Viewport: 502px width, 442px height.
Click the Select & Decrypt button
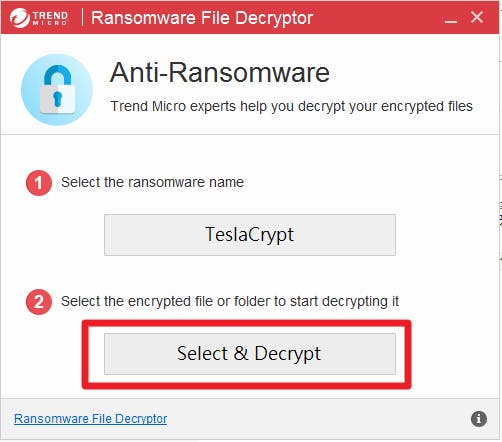click(x=250, y=354)
